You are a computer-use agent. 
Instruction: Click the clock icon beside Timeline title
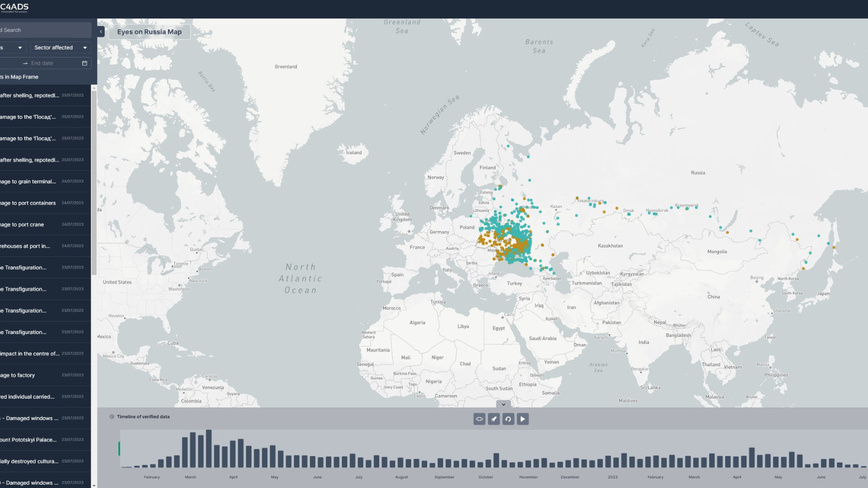112,417
